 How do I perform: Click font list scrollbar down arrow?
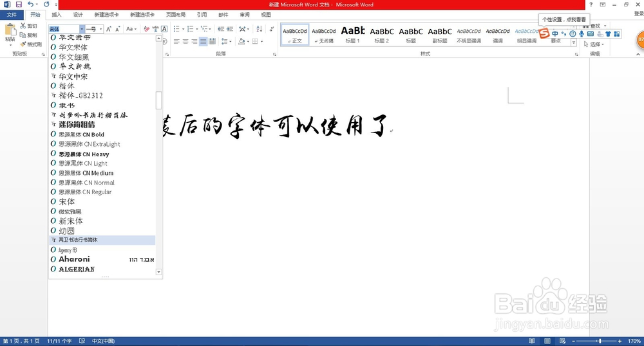158,272
